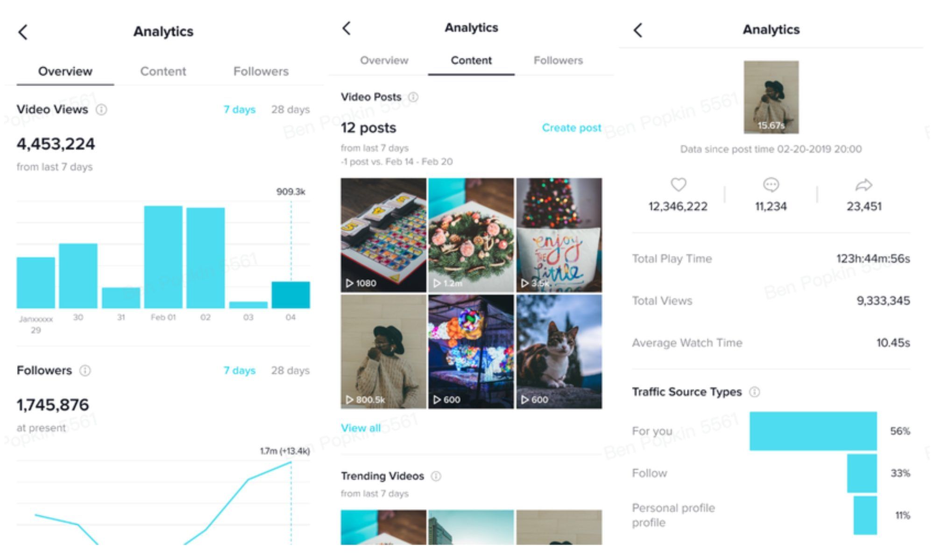
Task: Select the video thumbnail with 1.2m views
Action: (x=470, y=234)
